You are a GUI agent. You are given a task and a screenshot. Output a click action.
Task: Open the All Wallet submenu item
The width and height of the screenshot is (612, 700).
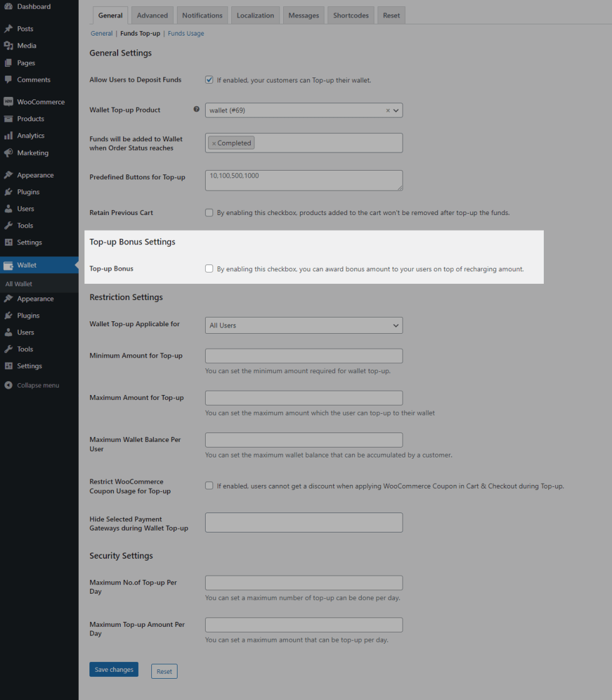pos(19,284)
